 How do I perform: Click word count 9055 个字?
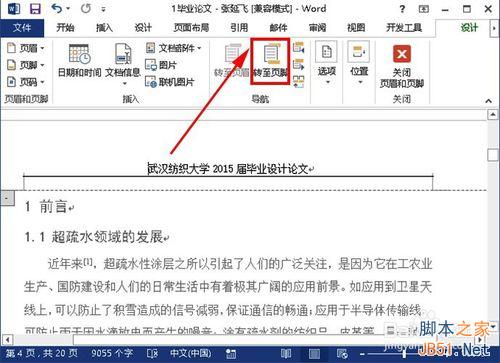tap(112, 354)
